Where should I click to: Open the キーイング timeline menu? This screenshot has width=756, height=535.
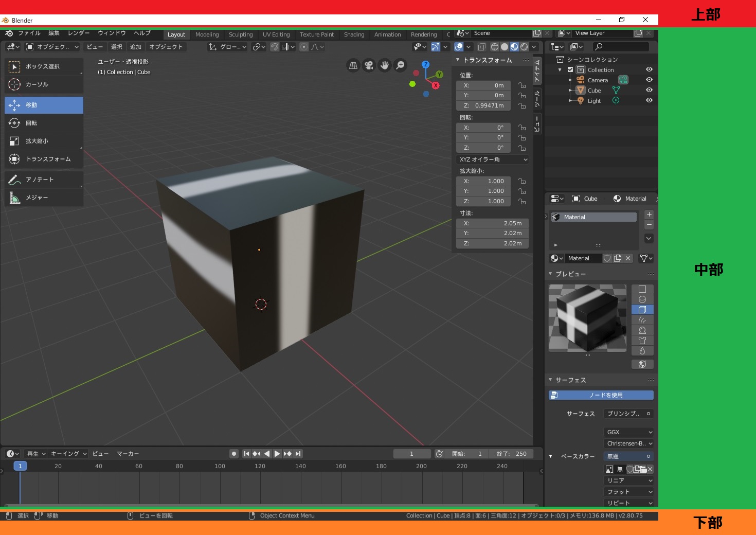(68, 454)
